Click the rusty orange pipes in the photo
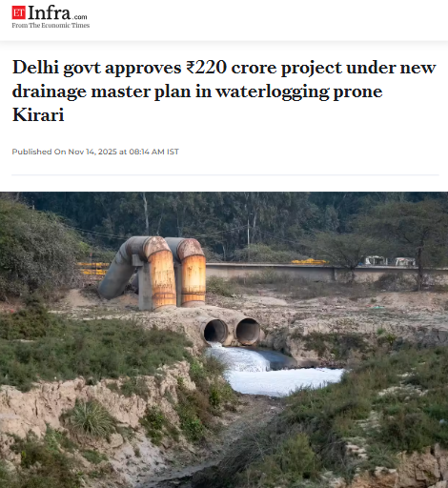 (x=175, y=274)
